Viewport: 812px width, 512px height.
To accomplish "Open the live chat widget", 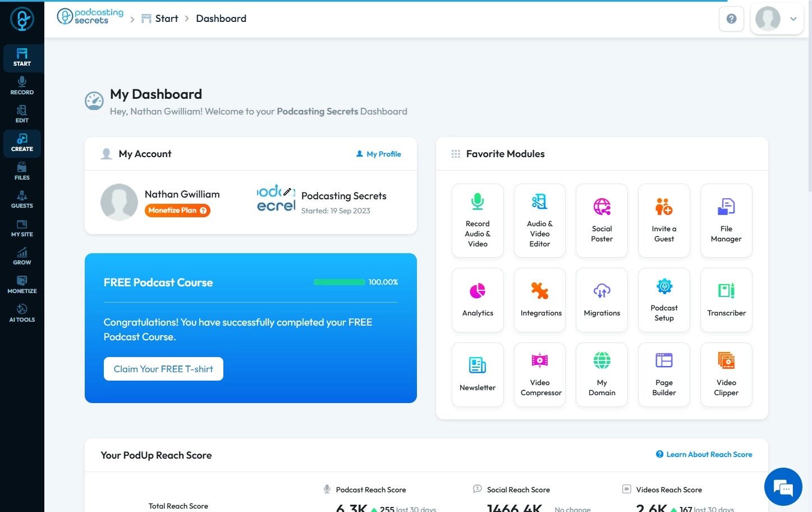I will (783, 487).
